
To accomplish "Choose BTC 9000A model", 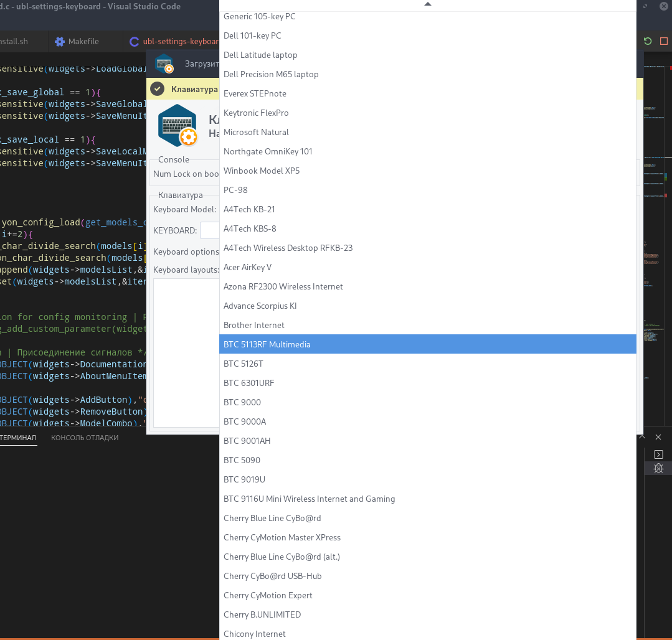I will (427, 421).
